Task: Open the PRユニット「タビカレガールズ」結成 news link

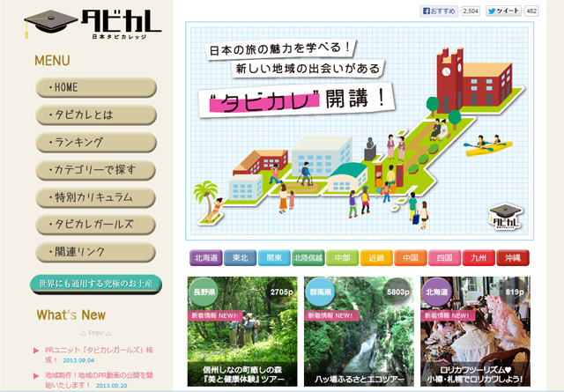Action: pyautogui.click(x=99, y=354)
